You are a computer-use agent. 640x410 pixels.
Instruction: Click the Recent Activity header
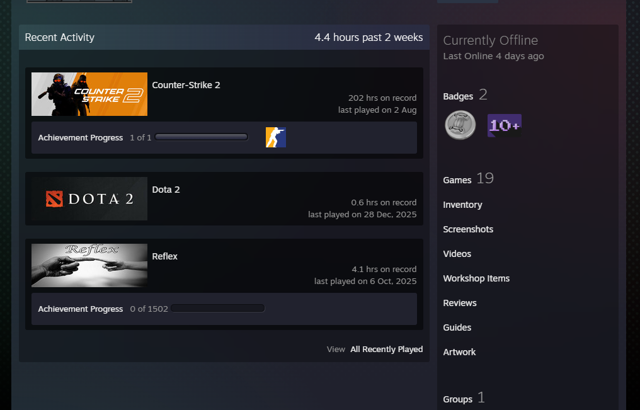coord(60,37)
